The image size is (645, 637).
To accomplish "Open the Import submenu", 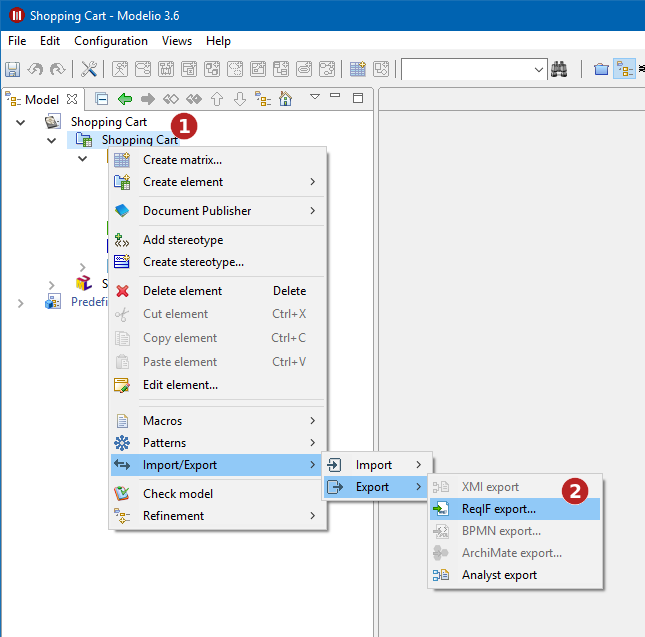I will point(377,465).
